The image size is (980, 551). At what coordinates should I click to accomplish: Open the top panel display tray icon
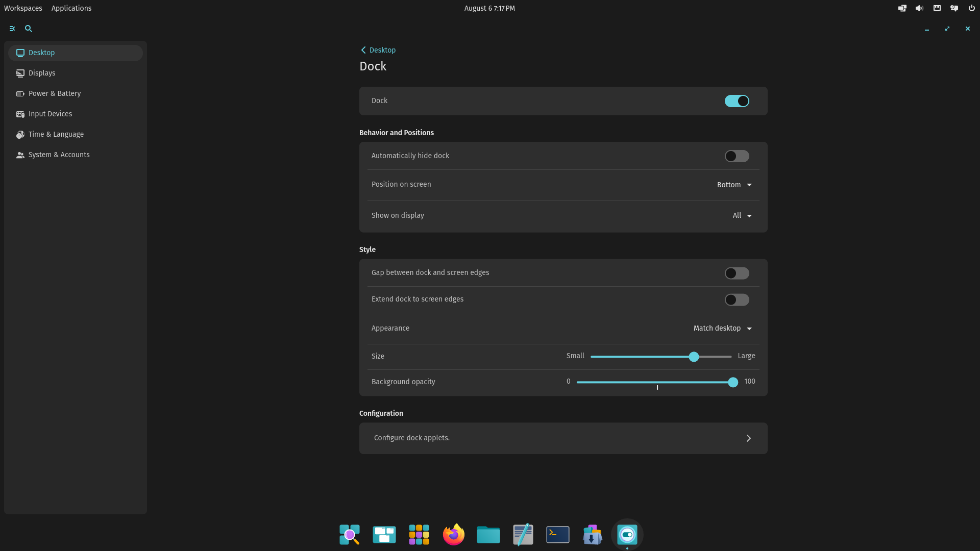click(x=902, y=8)
